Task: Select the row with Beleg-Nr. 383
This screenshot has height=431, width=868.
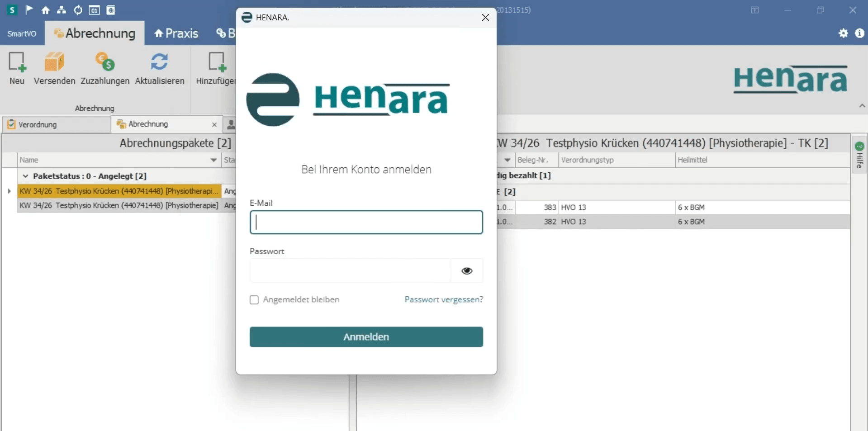Action: 673,208
